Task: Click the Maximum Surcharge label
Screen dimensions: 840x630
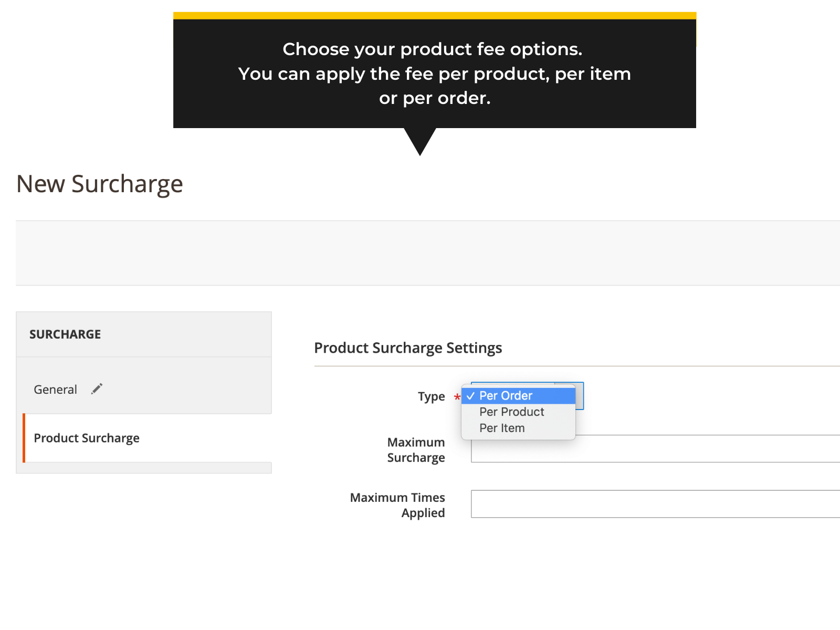Action: coord(416,449)
